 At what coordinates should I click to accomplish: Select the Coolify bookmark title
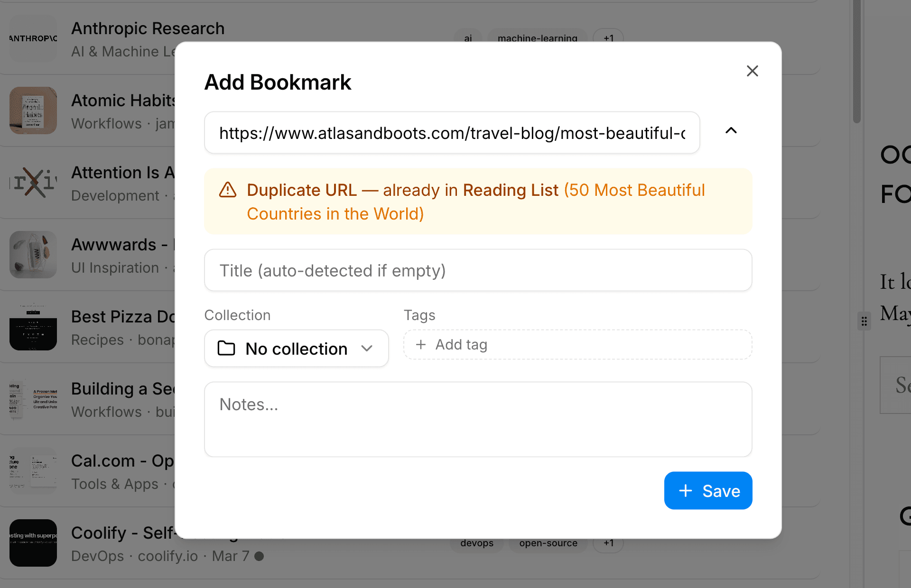pos(123,533)
